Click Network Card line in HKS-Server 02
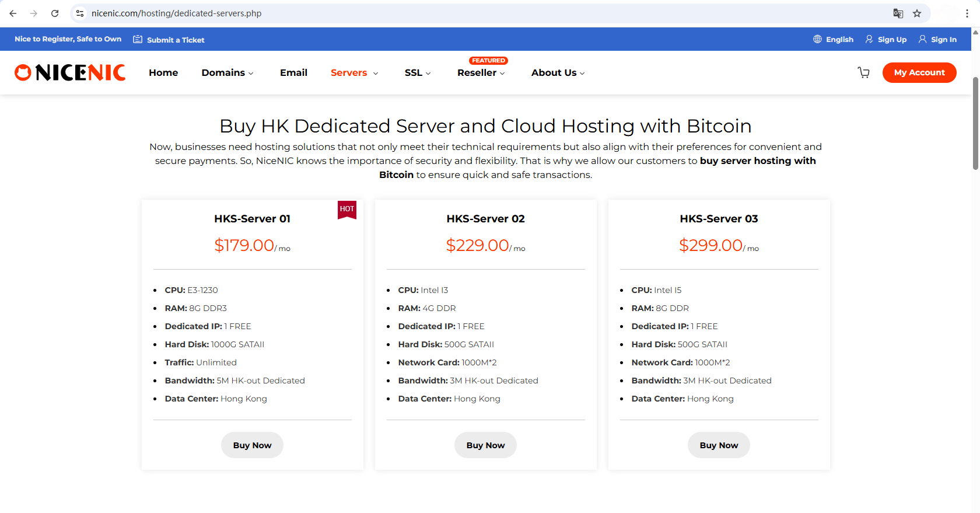Image resolution: width=980 pixels, height=513 pixels. pos(447,362)
